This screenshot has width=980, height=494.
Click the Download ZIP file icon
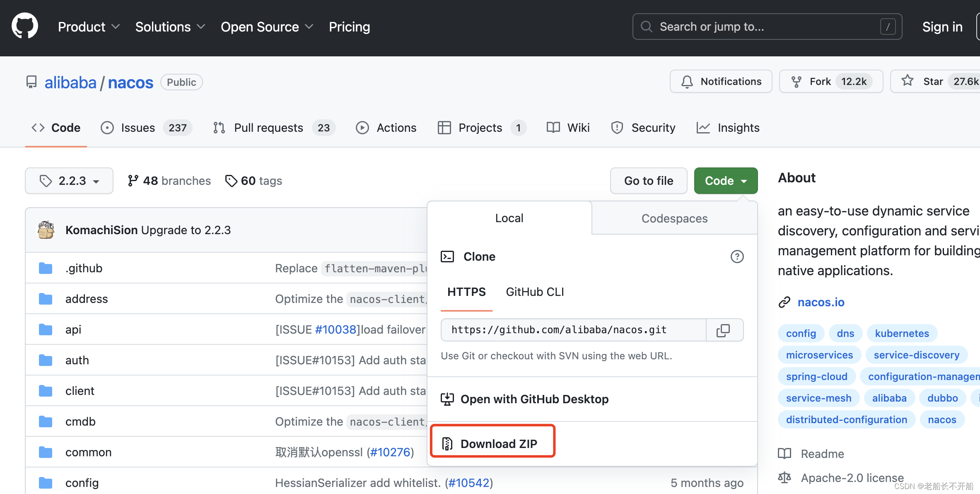[447, 444]
